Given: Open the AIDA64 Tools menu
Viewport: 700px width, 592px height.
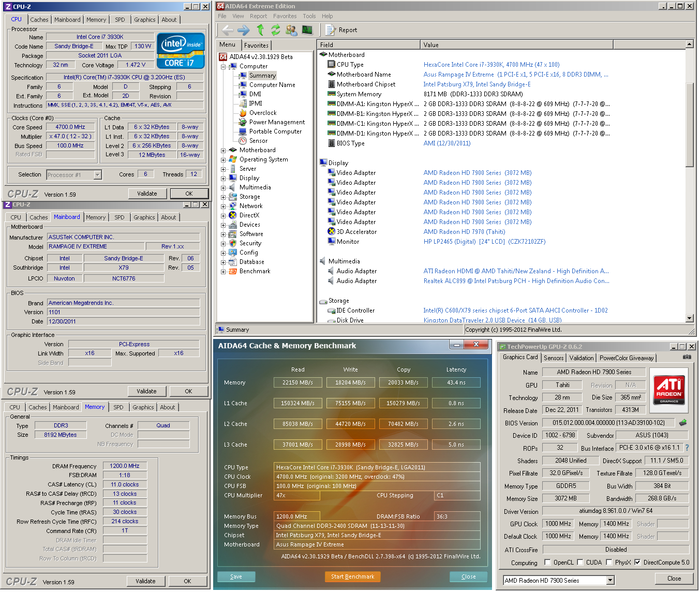Looking at the screenshot, I should (309, 16).
